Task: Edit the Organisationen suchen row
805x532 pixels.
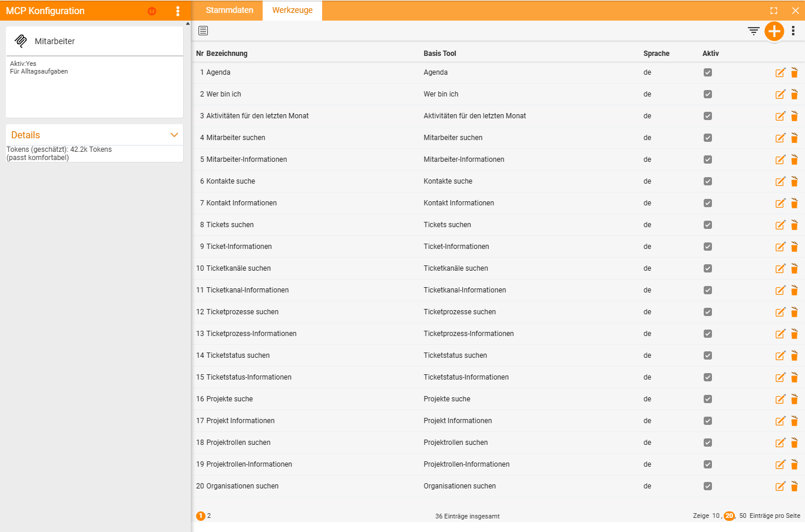Action: 780,486
